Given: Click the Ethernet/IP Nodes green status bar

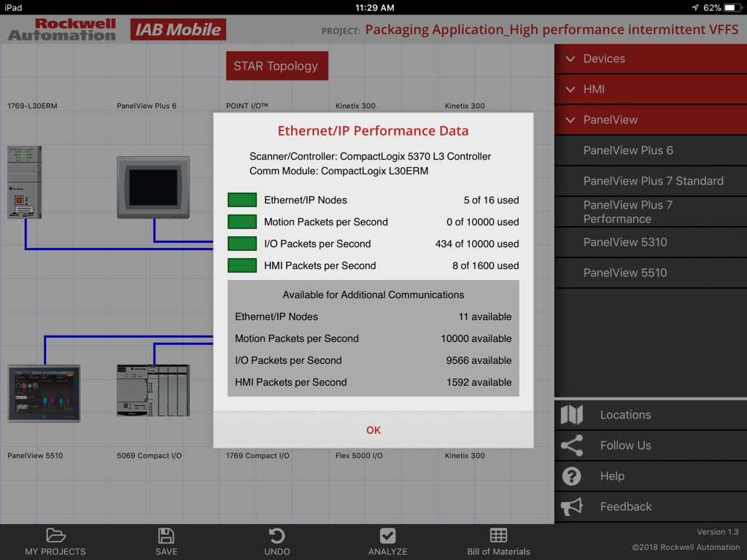Looking at the screenshot, I should 241,199.
